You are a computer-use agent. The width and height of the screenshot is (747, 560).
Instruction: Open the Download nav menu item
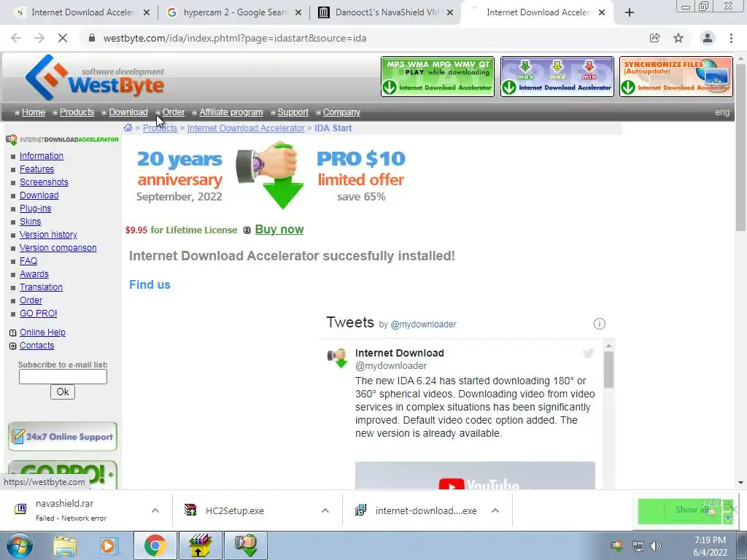tap(128, 112)
